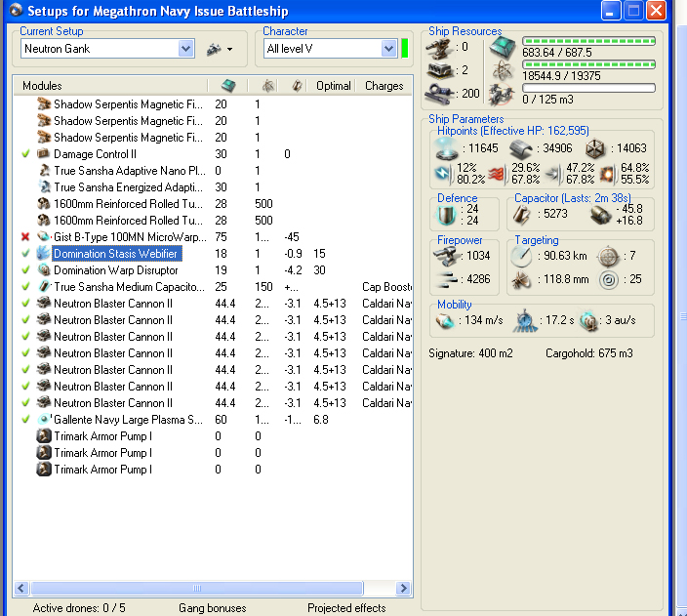This screenshot has height=616, width=687.
Task: Click the targeting range icon showing 90.63 km
Action: [x=521, y=256]
